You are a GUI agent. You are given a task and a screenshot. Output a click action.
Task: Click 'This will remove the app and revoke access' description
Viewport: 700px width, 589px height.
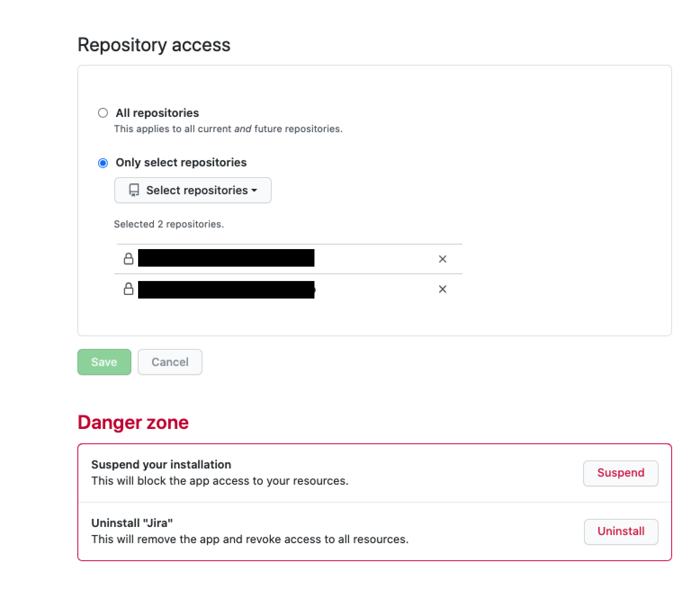(x=250, y=540)
